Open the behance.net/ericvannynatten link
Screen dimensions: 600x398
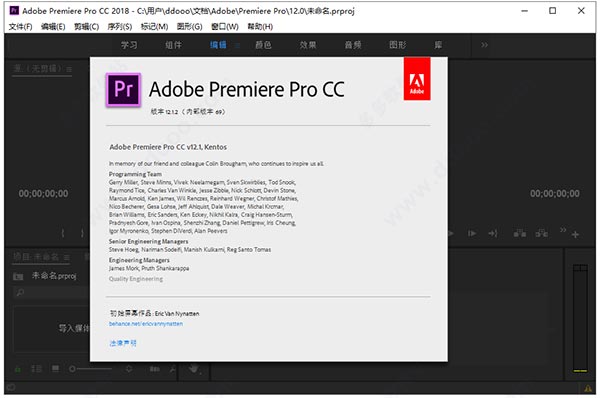tap(146, 324)
